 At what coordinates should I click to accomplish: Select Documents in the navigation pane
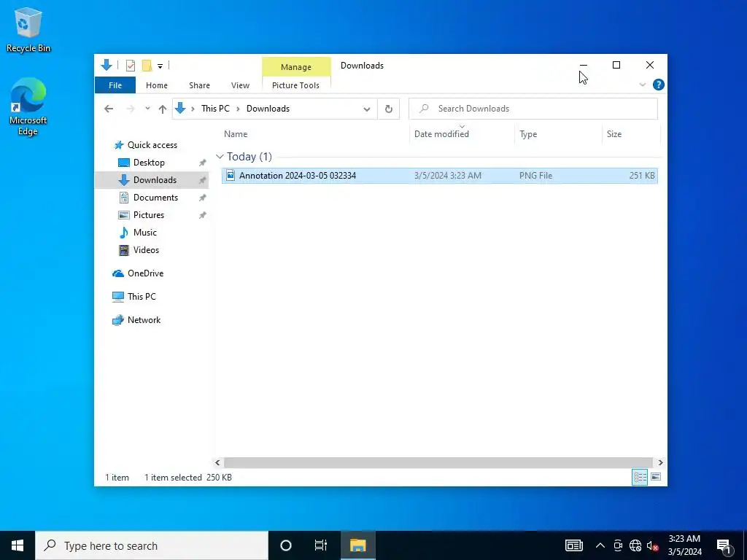[156, 198]
